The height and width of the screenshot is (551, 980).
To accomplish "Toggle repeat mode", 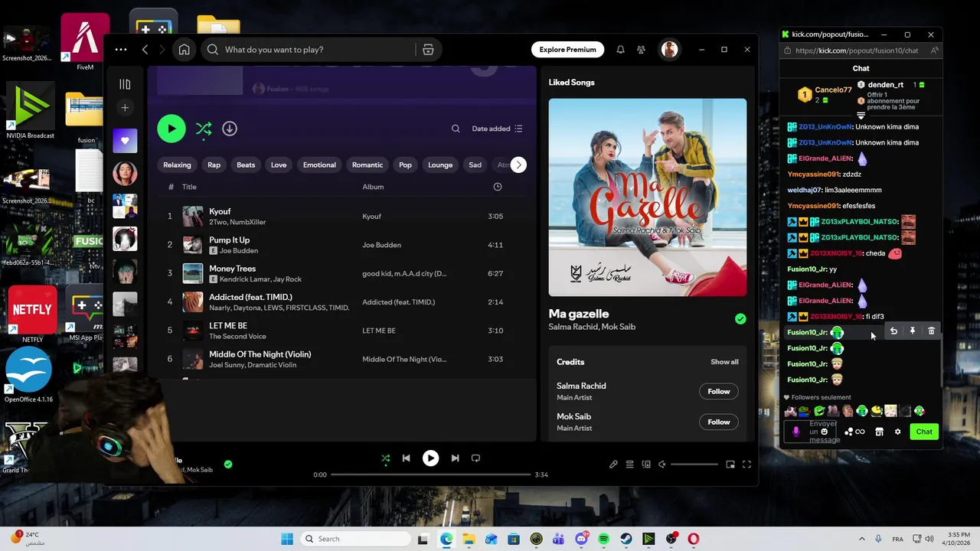I will 475,458.
